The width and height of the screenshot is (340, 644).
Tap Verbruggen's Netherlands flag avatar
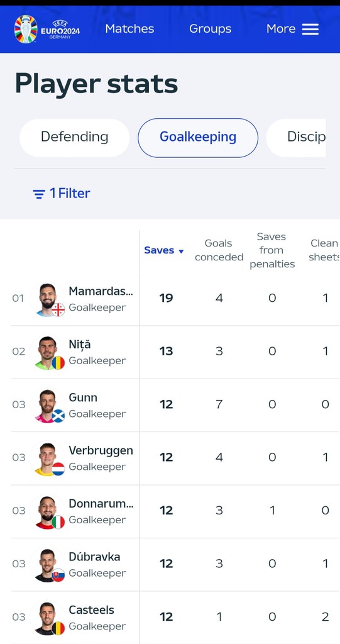coord(58,469)
